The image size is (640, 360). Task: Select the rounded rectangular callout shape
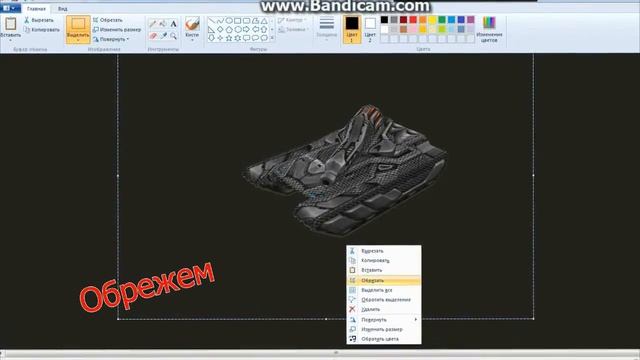point(247,38)
